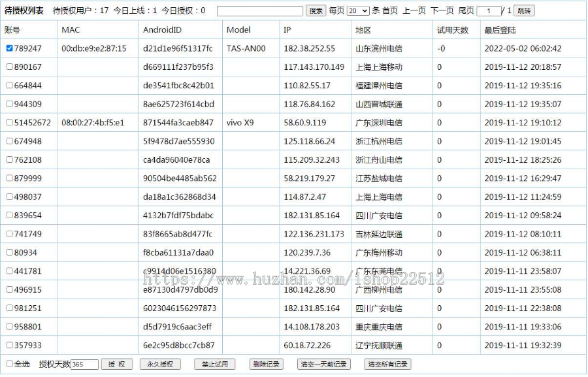Check the box for account 958801
Image resolution: width=588 pixels, height=377 pixels.
[9, 326]
